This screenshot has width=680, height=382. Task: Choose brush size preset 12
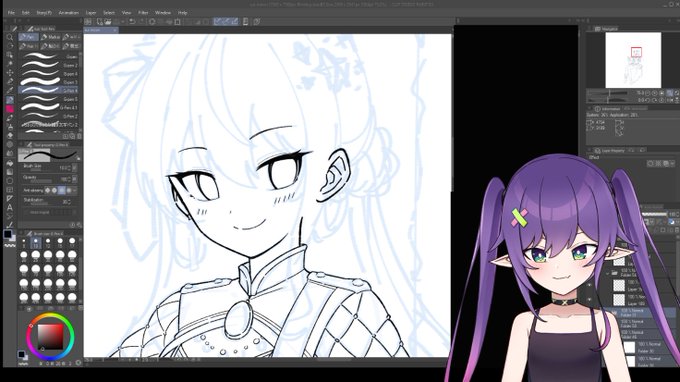point(48,242)
